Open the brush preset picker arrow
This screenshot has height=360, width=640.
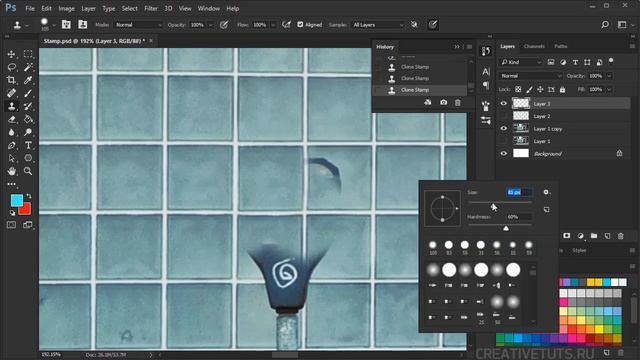point(54,25)
